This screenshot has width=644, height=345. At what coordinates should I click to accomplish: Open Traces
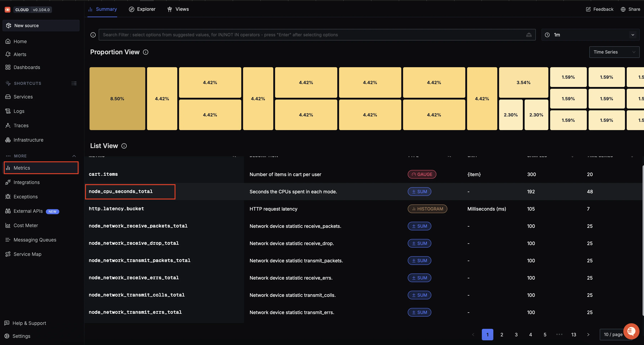pos(21,125)
